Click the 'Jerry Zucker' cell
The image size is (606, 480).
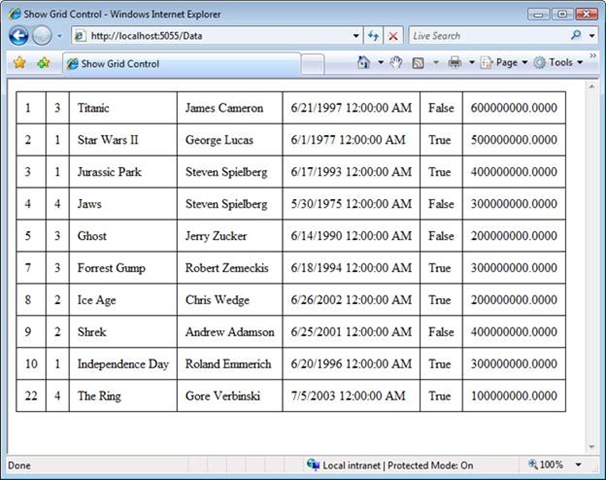coord(230,236)
